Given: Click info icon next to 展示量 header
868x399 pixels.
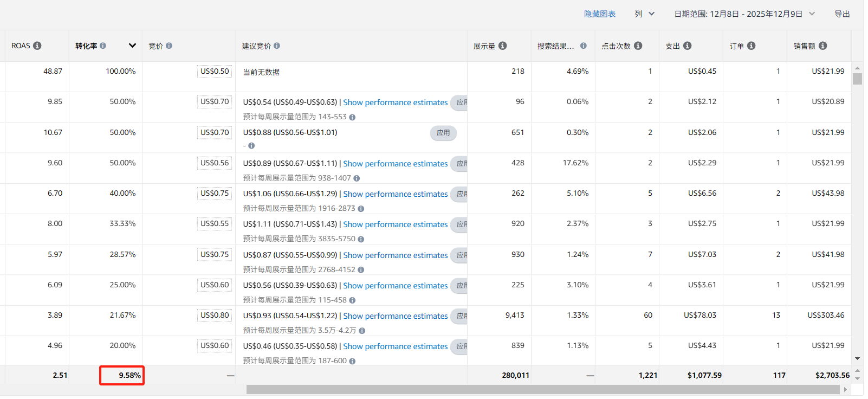Looking at the screenshot, I should [503, 46].
